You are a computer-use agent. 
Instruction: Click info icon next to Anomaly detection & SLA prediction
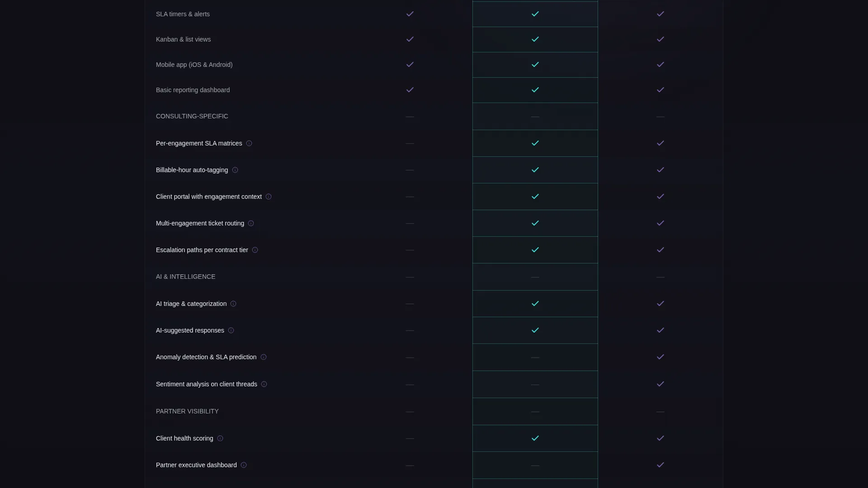tap(264, 357)
